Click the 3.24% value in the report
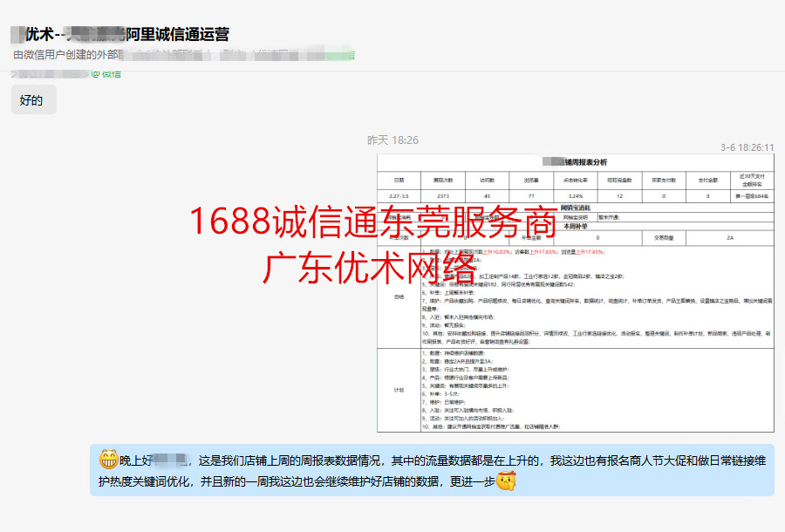Viewport: 785px width, 532px height. [x=575, y=196]
